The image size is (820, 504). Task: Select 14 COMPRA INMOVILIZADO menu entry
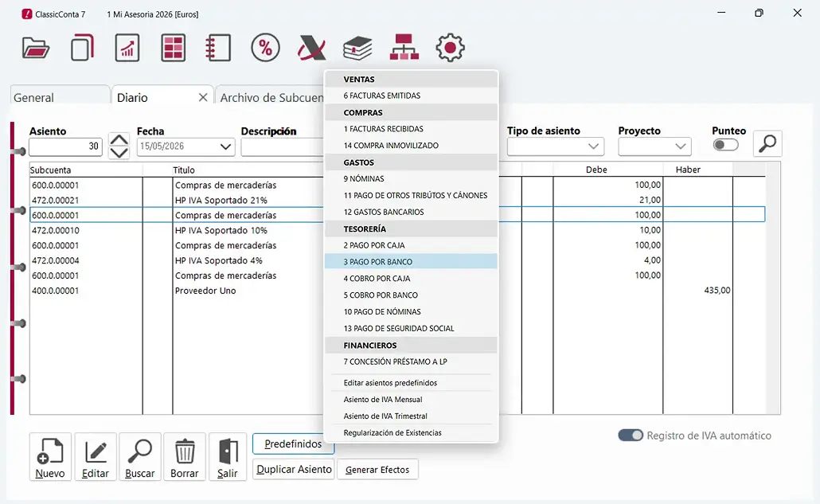click(411, 146)
